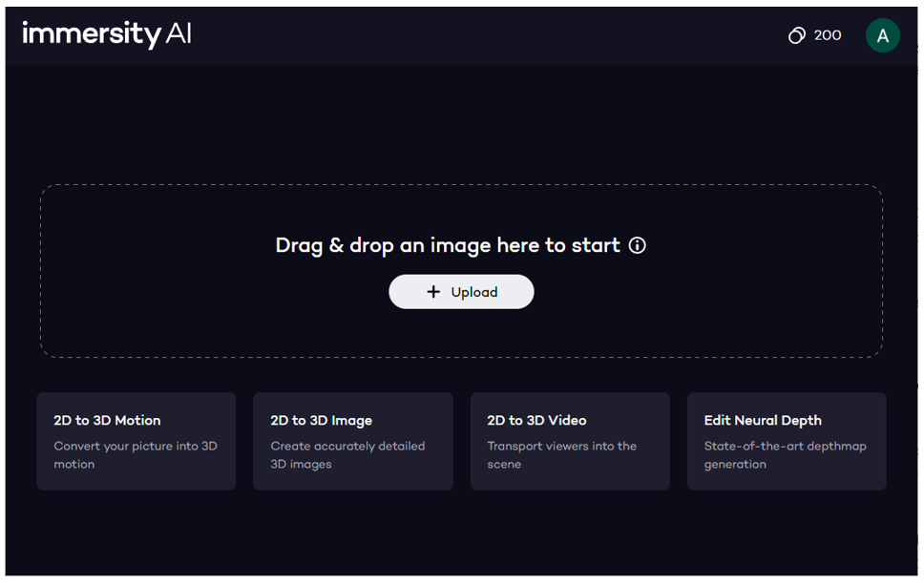This screenshot has width=924, height=583.
Task: Open the Edit Neural Depth card
Action: coord(787,441)
